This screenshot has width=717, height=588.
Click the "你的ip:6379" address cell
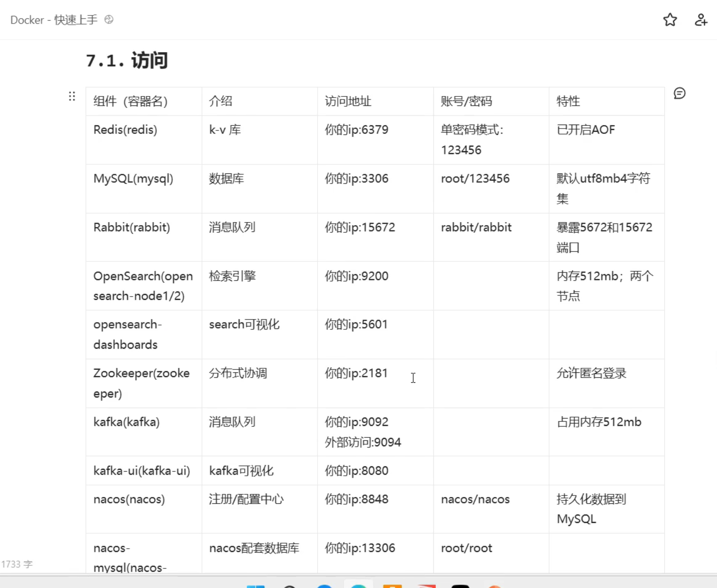coord(375,140)
